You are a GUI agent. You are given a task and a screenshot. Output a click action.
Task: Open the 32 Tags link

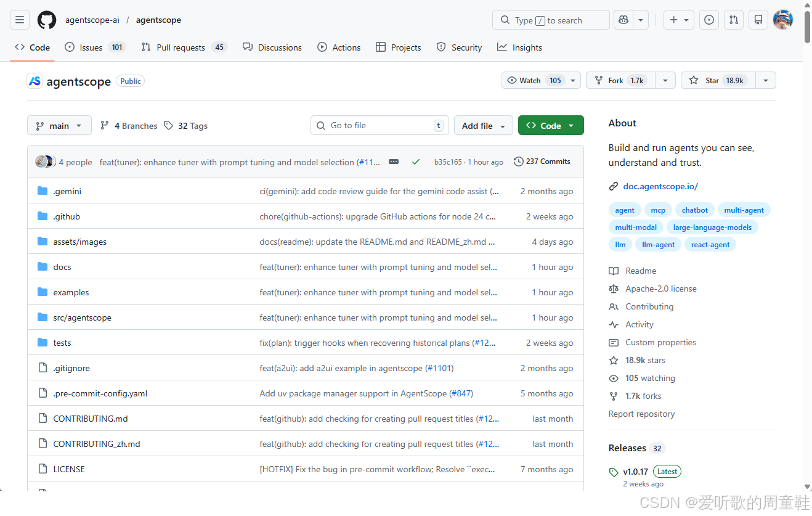click(186, 126)
